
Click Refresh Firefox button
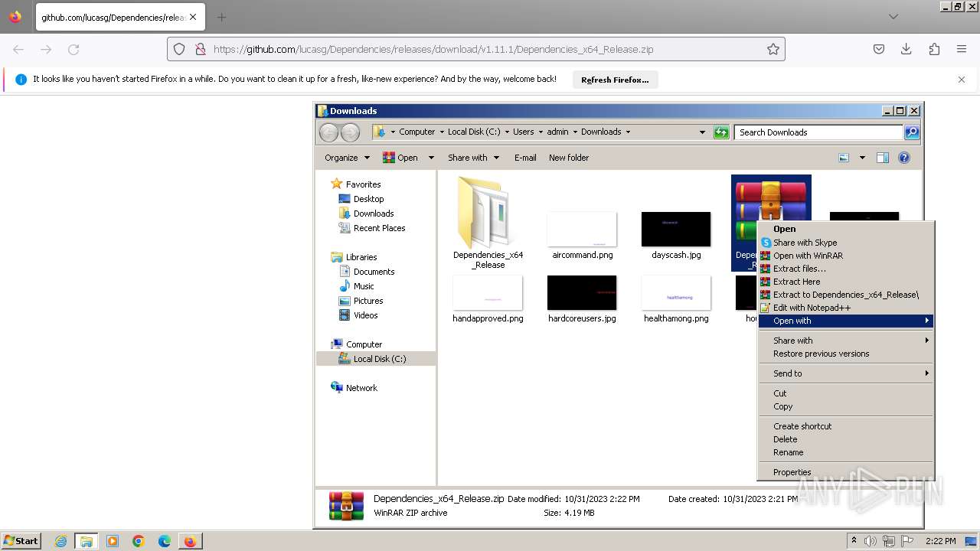point(615,80)
